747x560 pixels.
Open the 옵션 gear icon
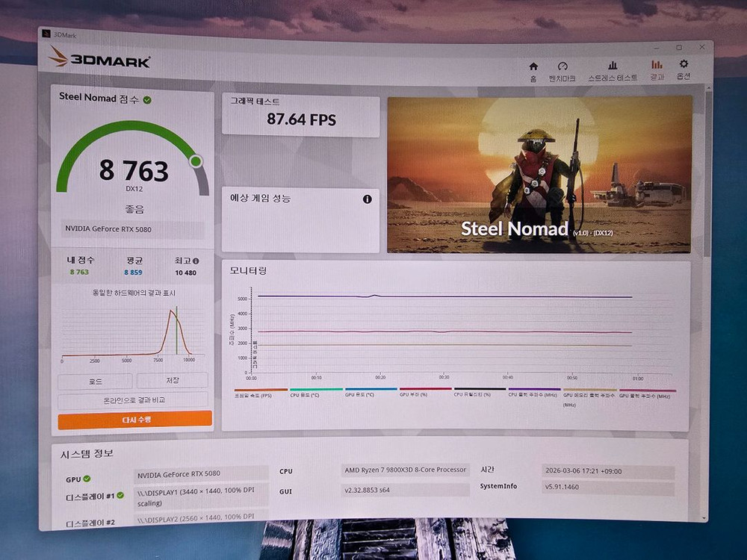(683, 66)
